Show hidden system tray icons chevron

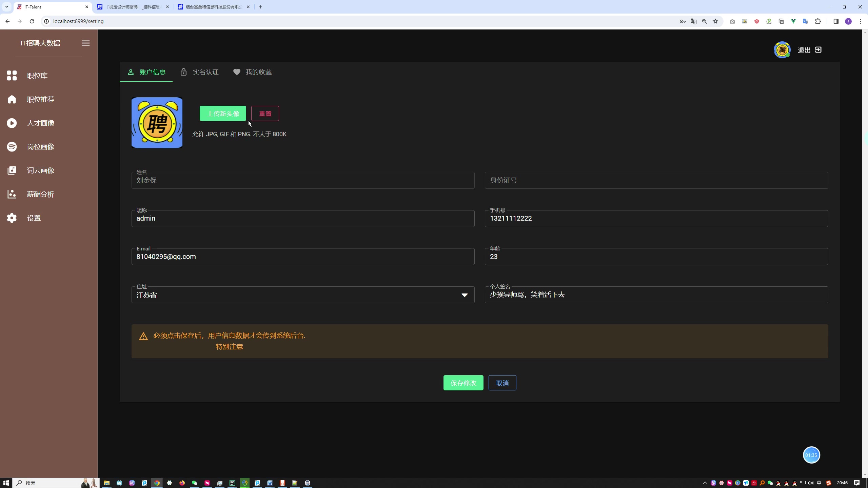coord(705,483)
